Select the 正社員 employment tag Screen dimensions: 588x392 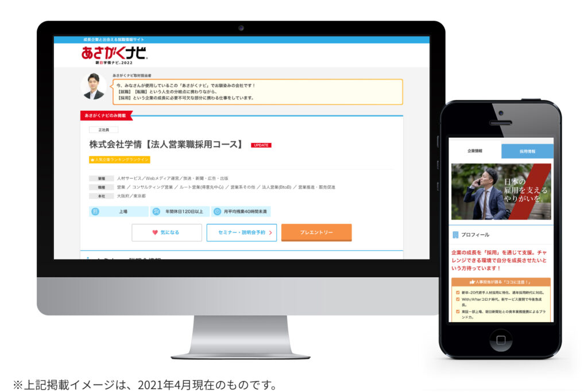pyautogui.click(x=103, y=130)
